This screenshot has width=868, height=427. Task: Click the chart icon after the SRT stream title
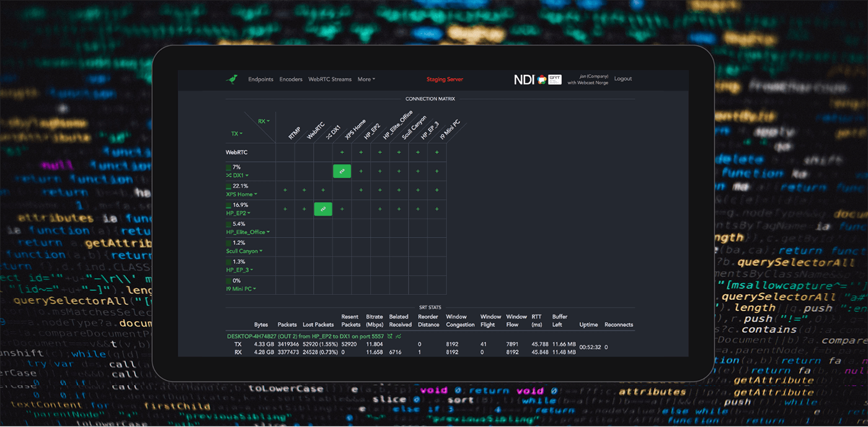[x=399, y=336]
